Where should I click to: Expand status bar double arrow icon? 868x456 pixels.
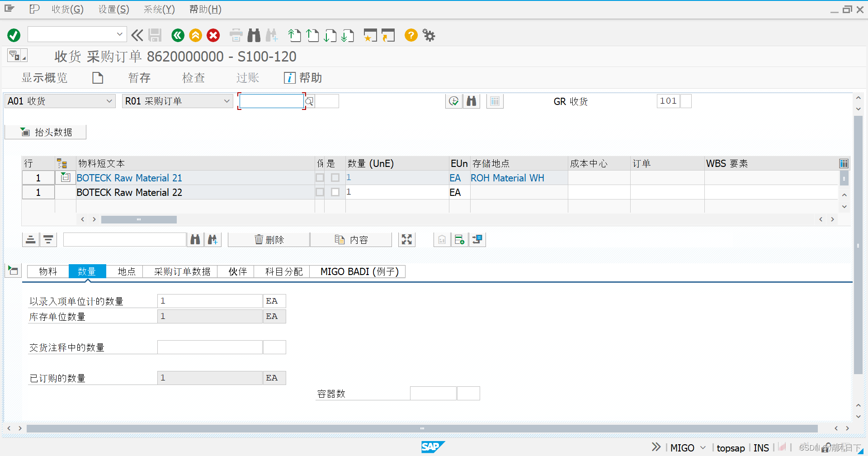click(656, 447)
